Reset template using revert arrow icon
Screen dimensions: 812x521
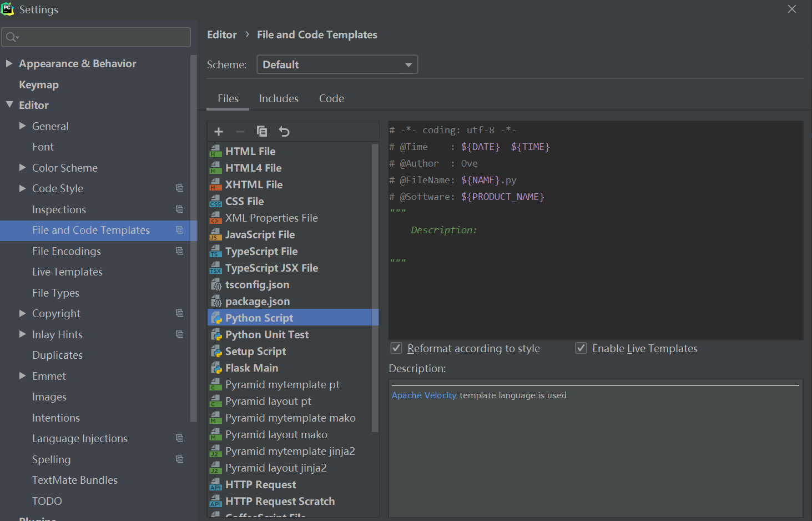coord(284,131)
